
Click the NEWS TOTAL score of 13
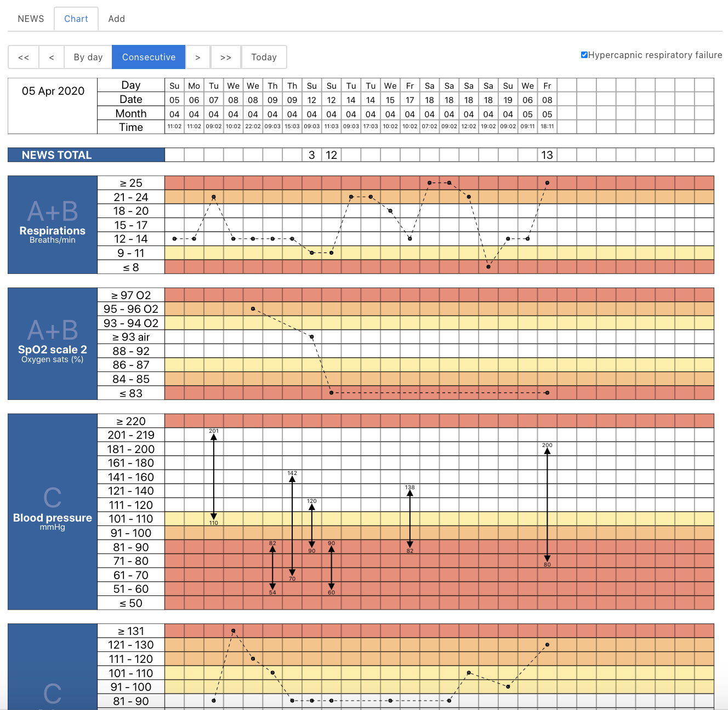tap(547, 155)
